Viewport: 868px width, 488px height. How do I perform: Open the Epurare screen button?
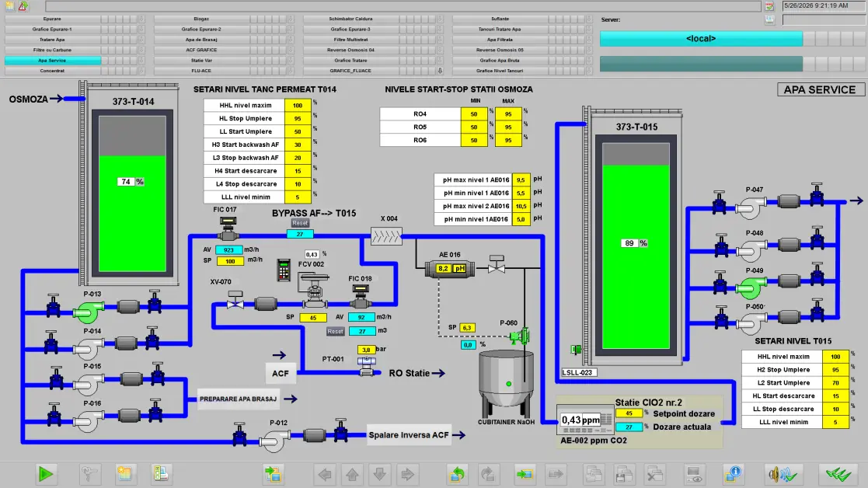(x=53, y=19)
